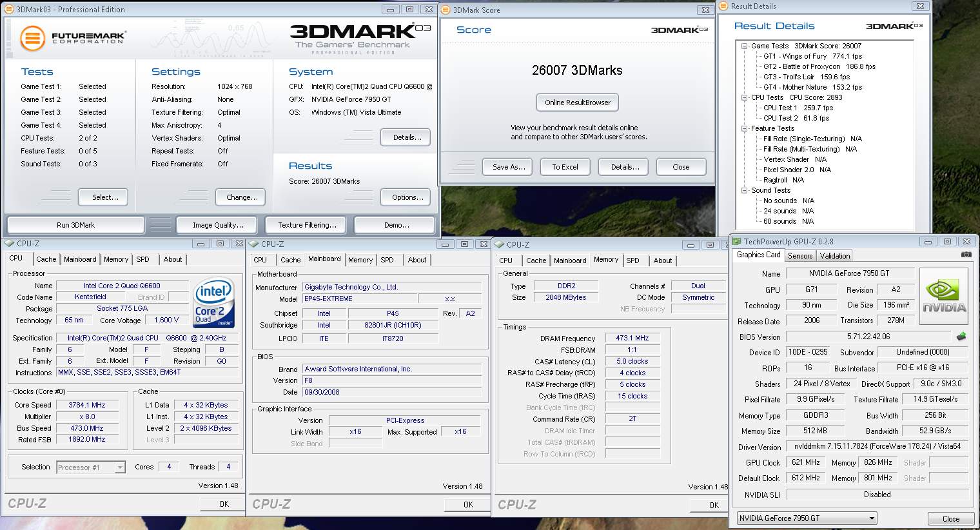980x530 pixels.
Task: Collapse the Game Tests tree node
Action: [744, 46]
